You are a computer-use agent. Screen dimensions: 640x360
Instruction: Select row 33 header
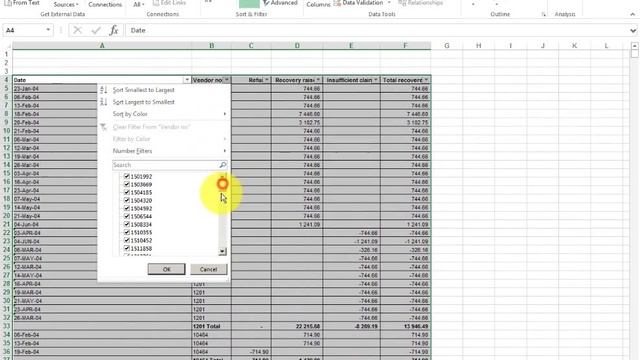point(6,326)
